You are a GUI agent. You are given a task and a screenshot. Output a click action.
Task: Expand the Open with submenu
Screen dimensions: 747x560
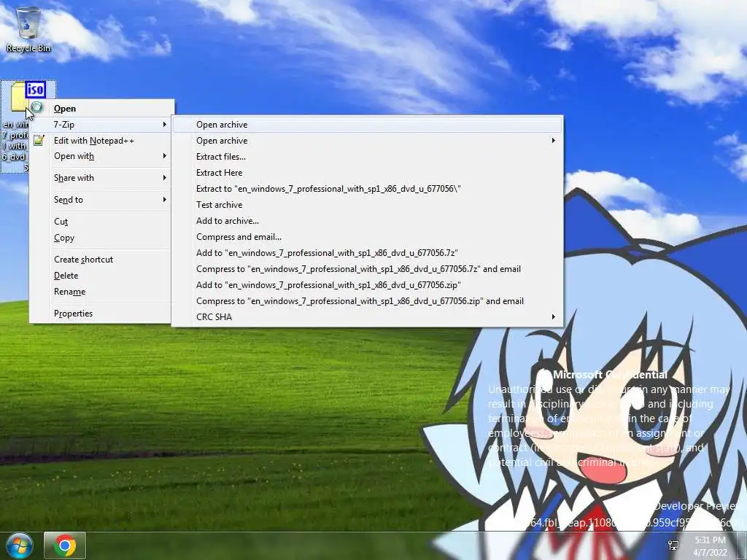[101, 156]
